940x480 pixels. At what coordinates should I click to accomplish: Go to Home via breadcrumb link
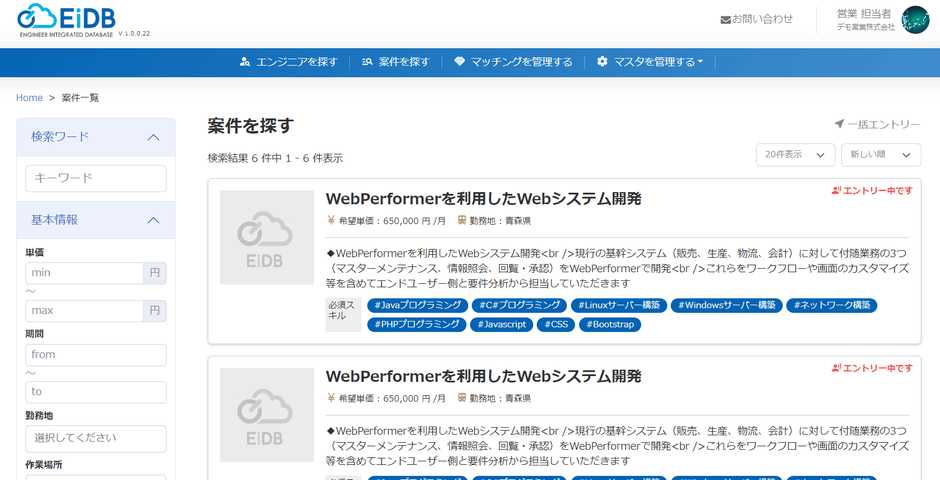pos(29,98)
